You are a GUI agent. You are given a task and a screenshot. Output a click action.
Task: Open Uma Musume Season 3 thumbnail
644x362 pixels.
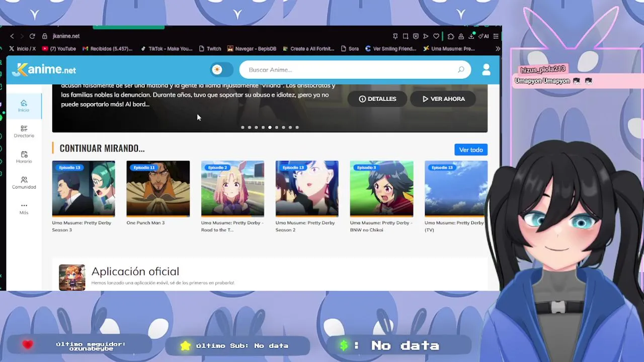tap(84, 189)
